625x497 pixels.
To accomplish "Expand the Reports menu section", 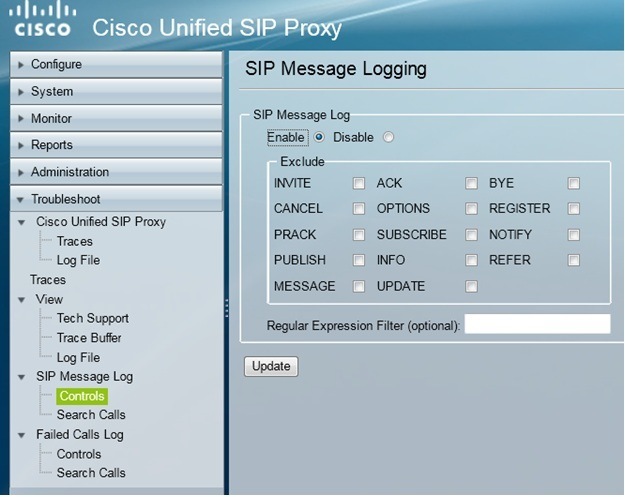I will point(116,145).
